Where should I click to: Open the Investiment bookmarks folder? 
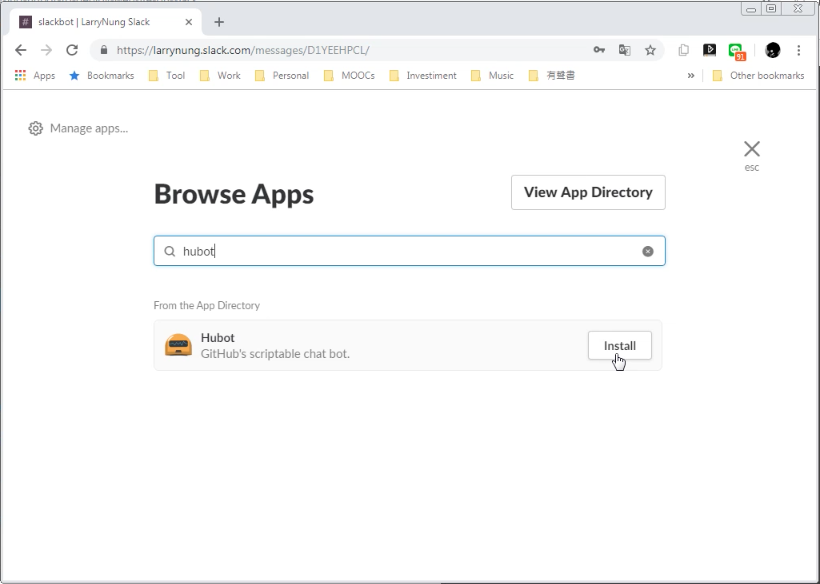[x=423, y=76]
